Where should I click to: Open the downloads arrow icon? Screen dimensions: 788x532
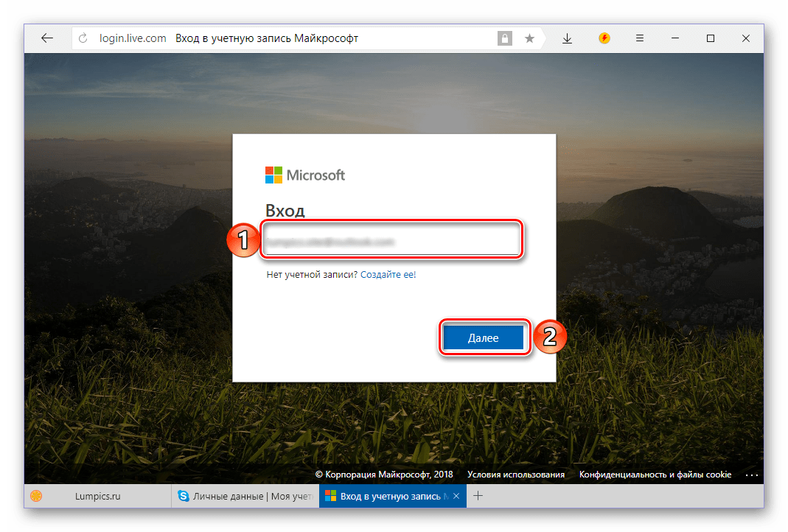567,38
